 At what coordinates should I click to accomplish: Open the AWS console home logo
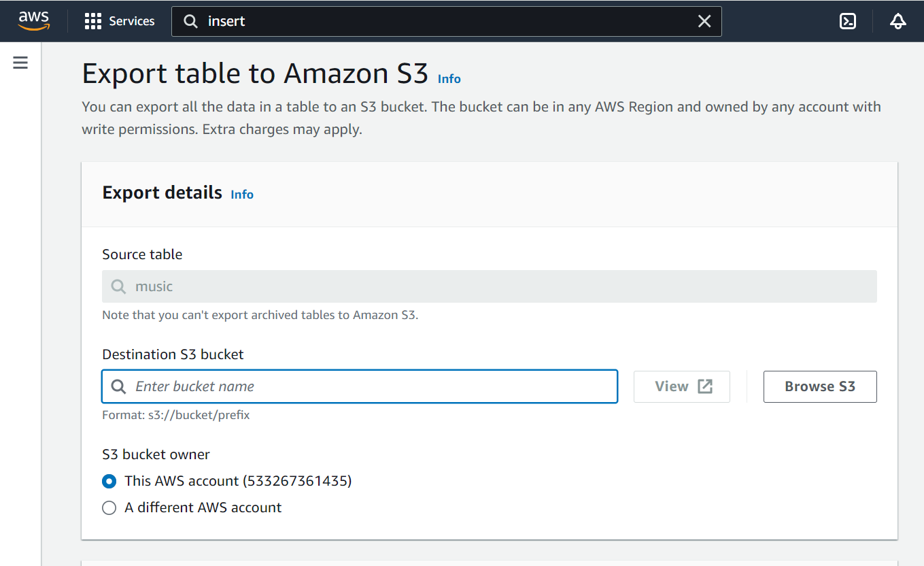(x=33, y=21)
